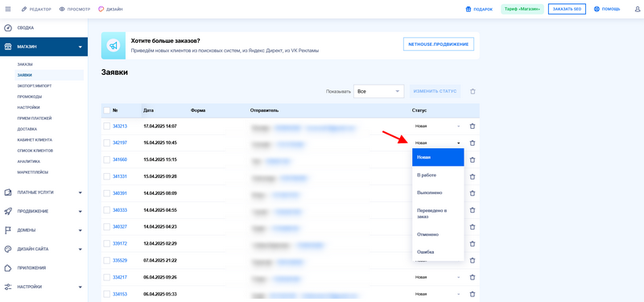Click the Изменить статус button
Image resolution: width=644 pixels, height=302 pixels.
click(435, 91)
